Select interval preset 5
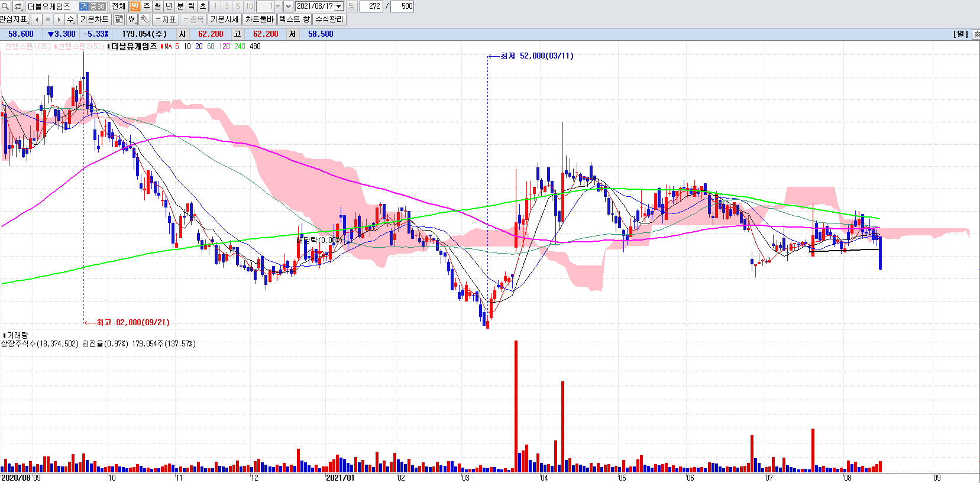980x483 pixels. tap(238, 7)
